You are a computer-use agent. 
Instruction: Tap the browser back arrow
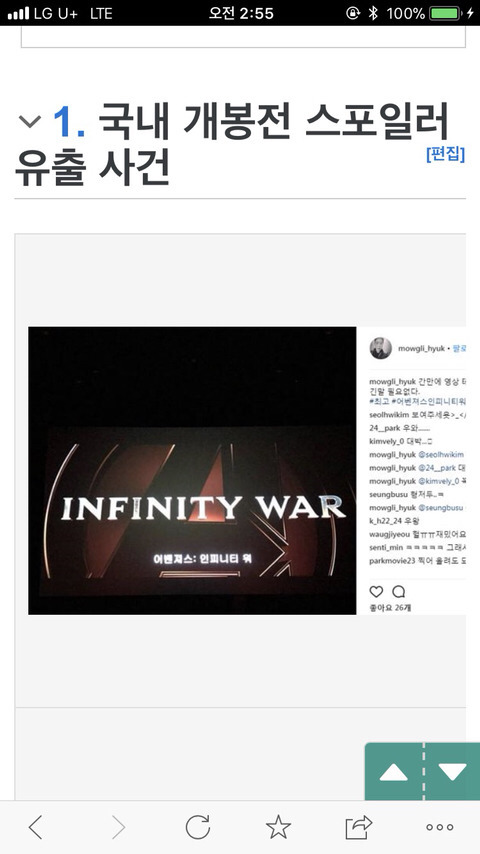tap(35, 827)
